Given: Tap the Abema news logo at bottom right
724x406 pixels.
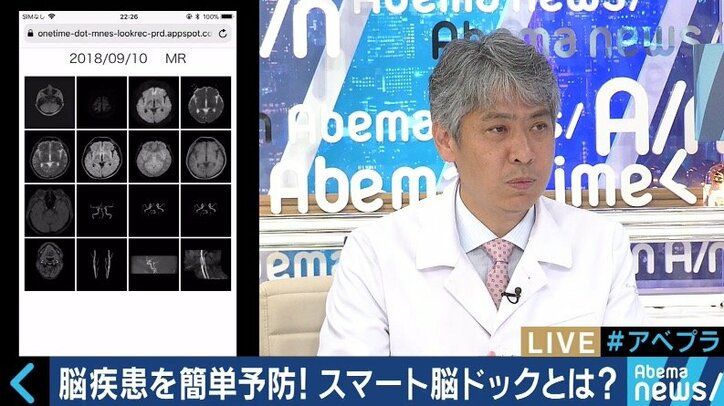Looking at the screenshot, I should 675,383.
